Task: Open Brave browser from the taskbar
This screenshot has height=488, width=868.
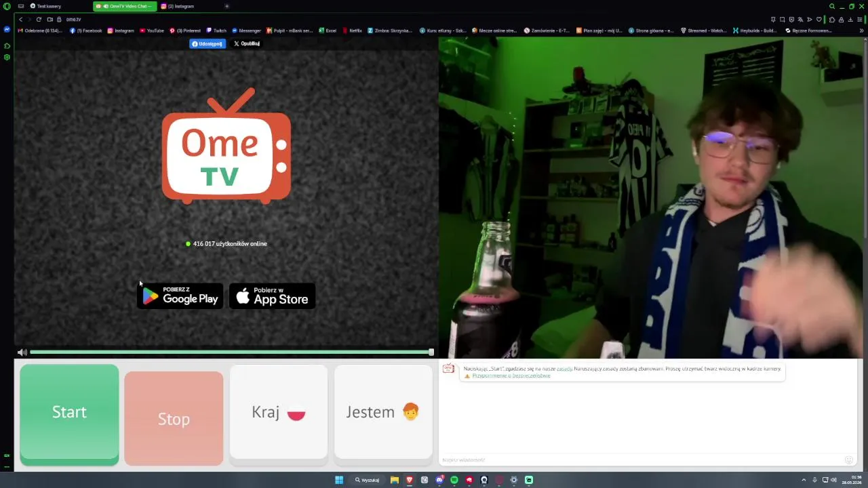Action: click(410, 480)
